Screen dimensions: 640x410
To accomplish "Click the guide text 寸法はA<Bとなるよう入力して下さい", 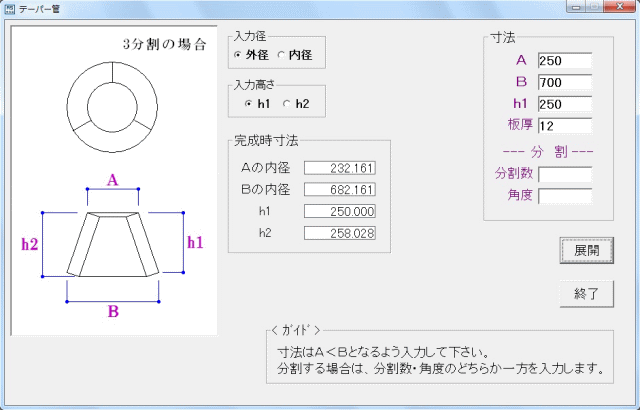I will pyautogui.click(x=383, y=352).
